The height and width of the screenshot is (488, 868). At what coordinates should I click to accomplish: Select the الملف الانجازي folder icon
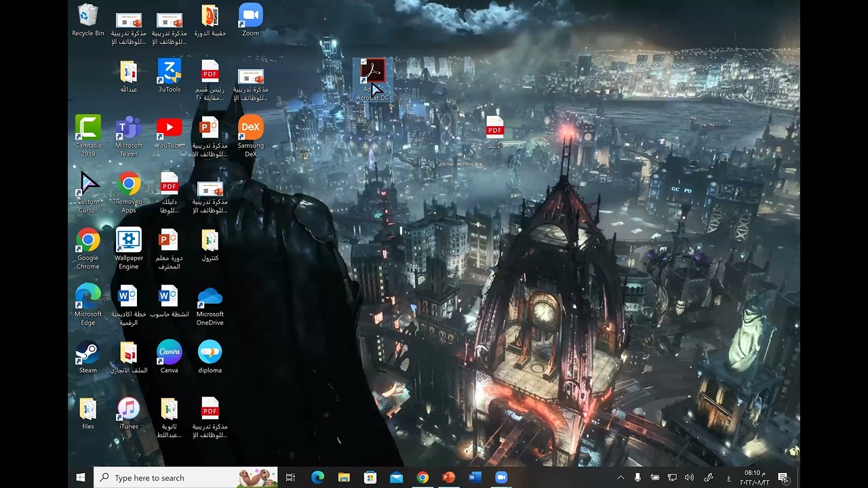[x=129, y=357]
